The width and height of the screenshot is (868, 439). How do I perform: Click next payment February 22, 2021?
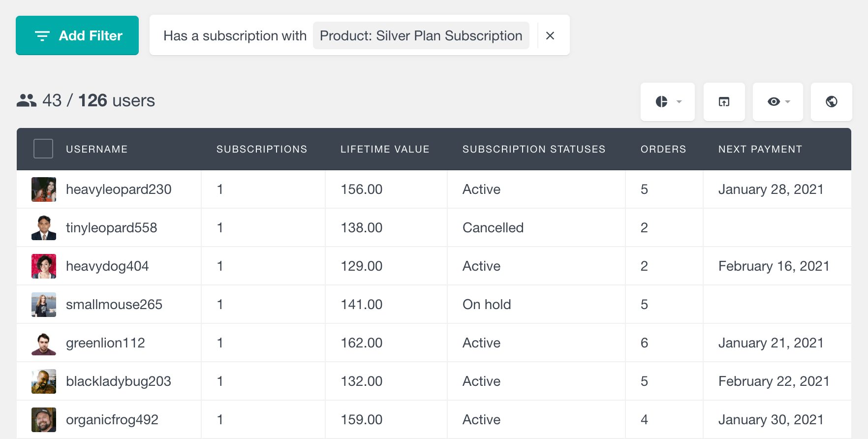[x=774, y=381]
